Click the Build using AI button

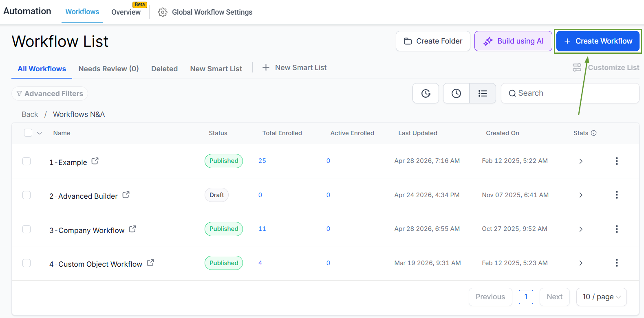click(513, 41)
